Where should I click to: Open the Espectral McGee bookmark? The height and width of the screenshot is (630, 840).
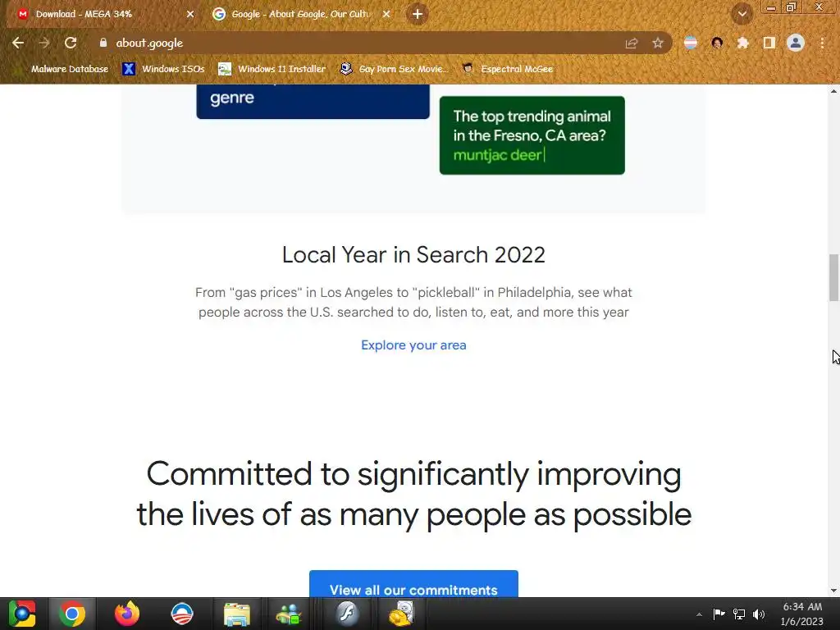507,69
